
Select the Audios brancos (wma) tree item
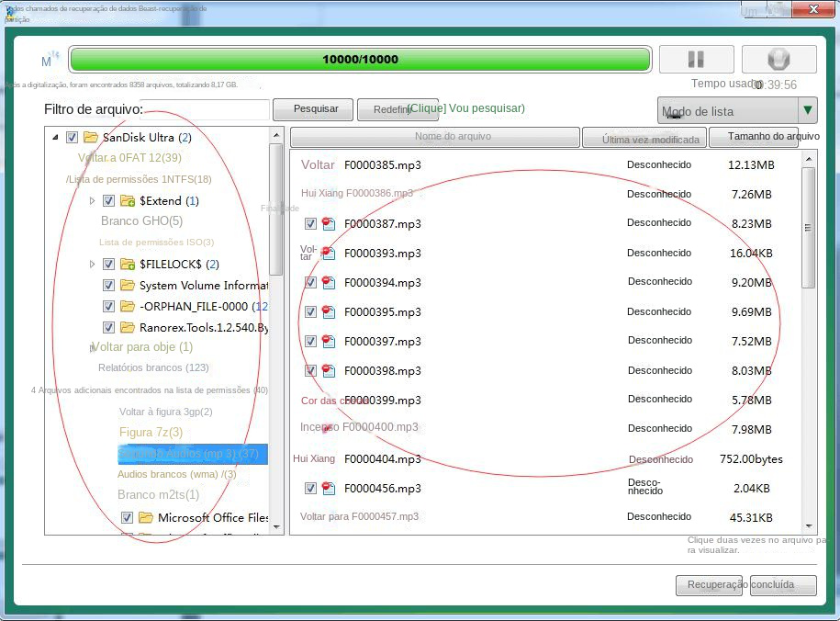(177, 474)
